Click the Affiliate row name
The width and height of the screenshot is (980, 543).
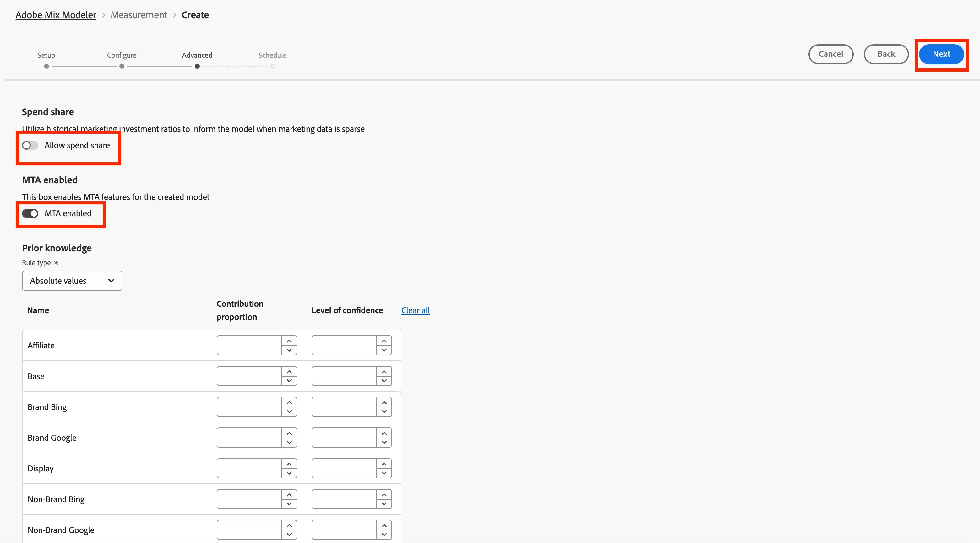pos(41,345)
